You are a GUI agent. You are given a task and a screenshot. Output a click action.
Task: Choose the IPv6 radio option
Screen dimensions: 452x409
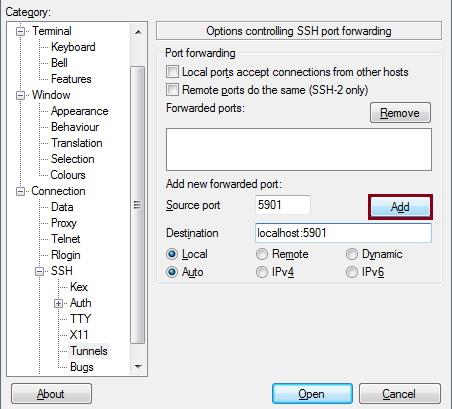[x=352, y=272]
